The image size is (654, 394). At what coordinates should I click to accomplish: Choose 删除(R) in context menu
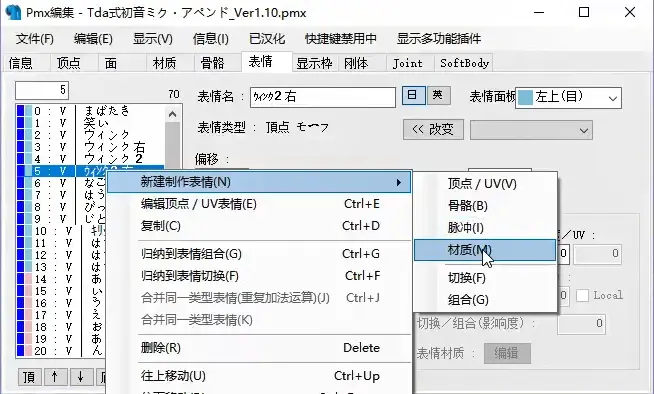[x=259, y=348]
